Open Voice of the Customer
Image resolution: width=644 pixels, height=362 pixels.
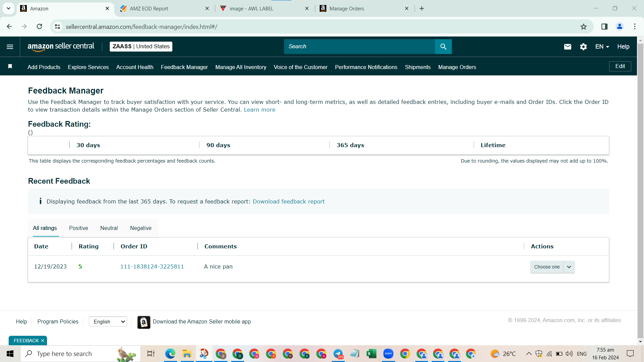(x=301, y=67)
